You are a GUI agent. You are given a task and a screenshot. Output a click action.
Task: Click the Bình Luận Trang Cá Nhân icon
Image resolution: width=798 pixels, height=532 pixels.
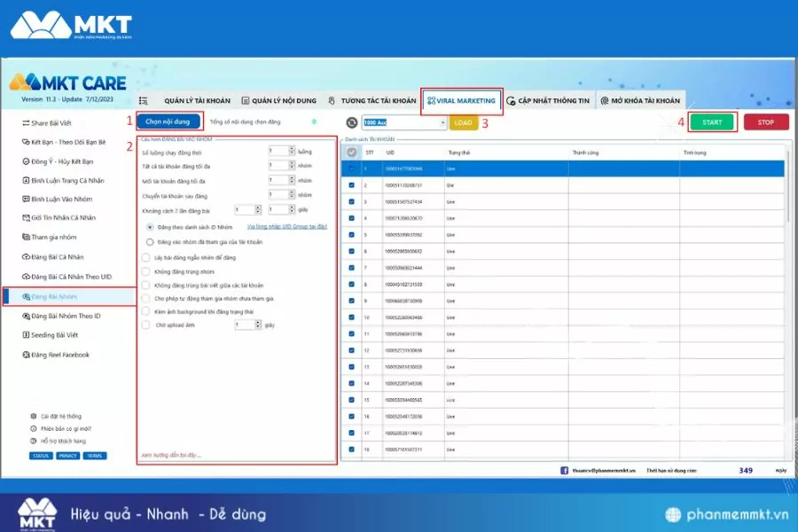[x=26, y=180]
